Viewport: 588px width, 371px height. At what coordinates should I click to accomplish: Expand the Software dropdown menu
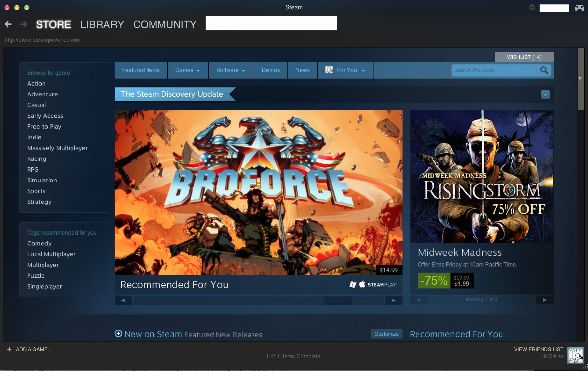[x=230, y=70]
